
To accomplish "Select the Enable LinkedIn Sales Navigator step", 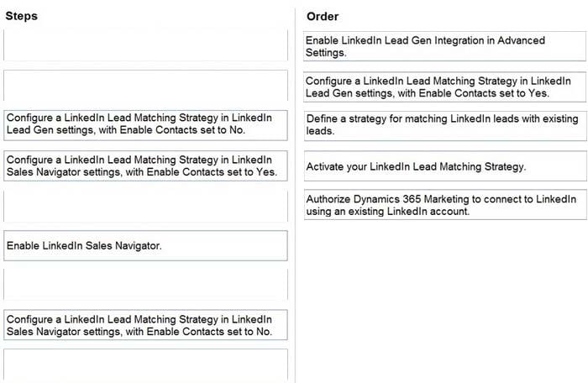I will [x=145, y=246].
